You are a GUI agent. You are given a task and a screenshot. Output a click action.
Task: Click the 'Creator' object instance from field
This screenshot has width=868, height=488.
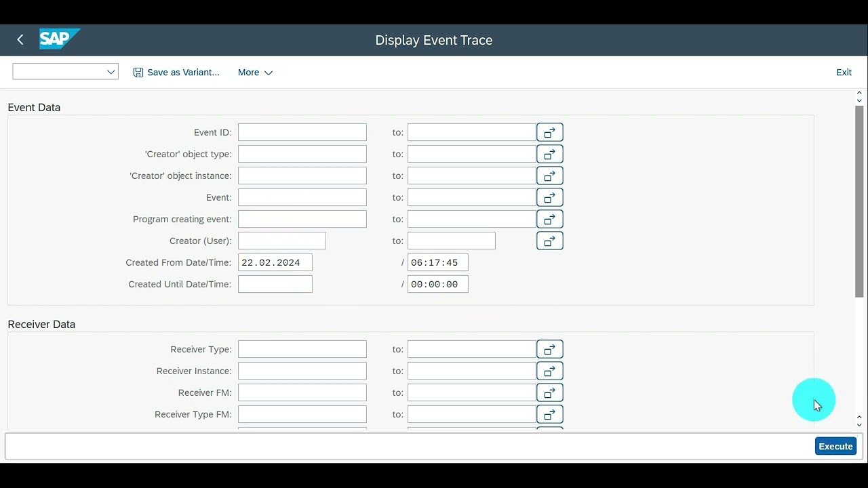coord(302,176)
